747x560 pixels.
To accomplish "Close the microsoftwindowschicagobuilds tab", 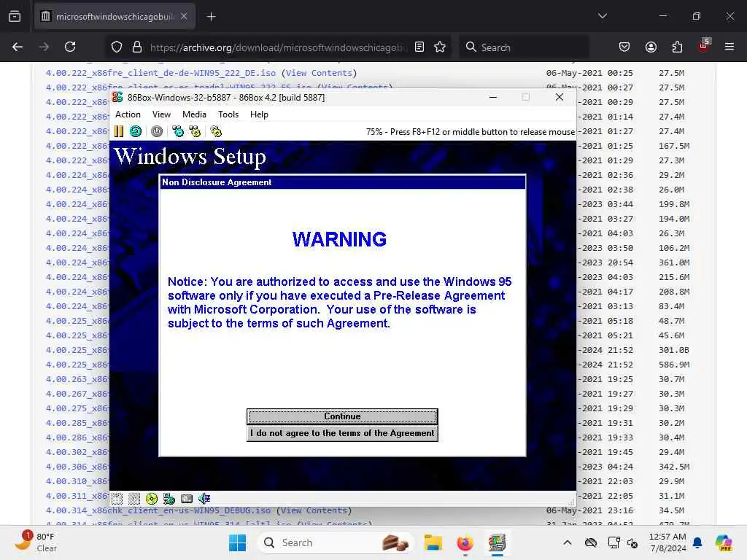I will pos(184,16).
